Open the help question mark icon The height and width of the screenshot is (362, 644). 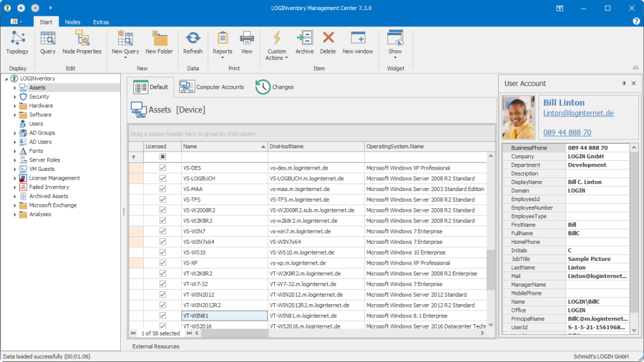pos(636,21)
